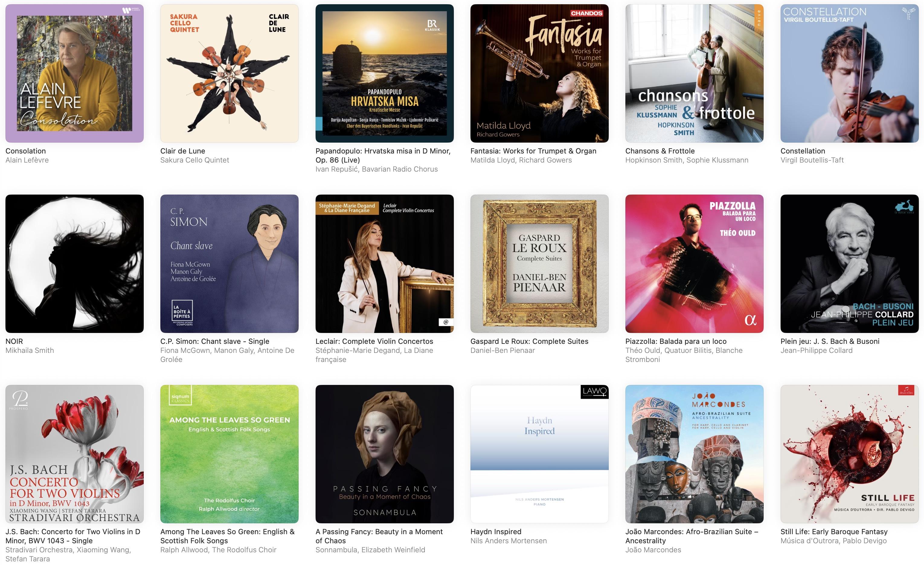
Task: Select the Fantasia trumpet album cover
Action: point(539,73)
